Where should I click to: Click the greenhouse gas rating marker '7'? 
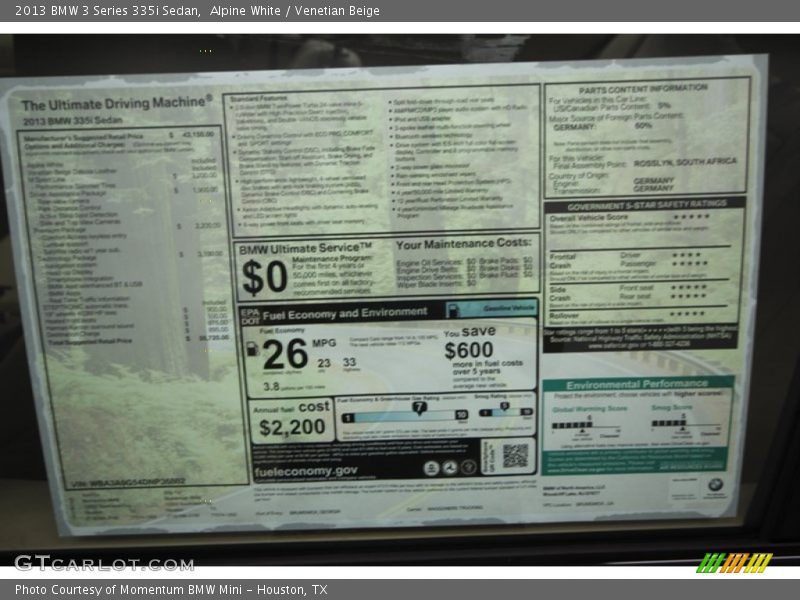(x=419, y=408)
